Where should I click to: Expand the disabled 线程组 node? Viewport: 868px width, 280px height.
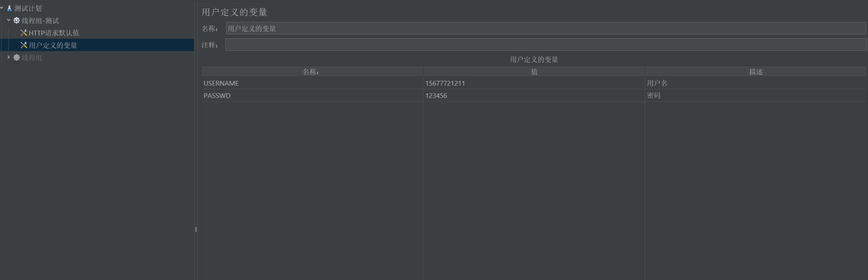click(x=9, y=57)
